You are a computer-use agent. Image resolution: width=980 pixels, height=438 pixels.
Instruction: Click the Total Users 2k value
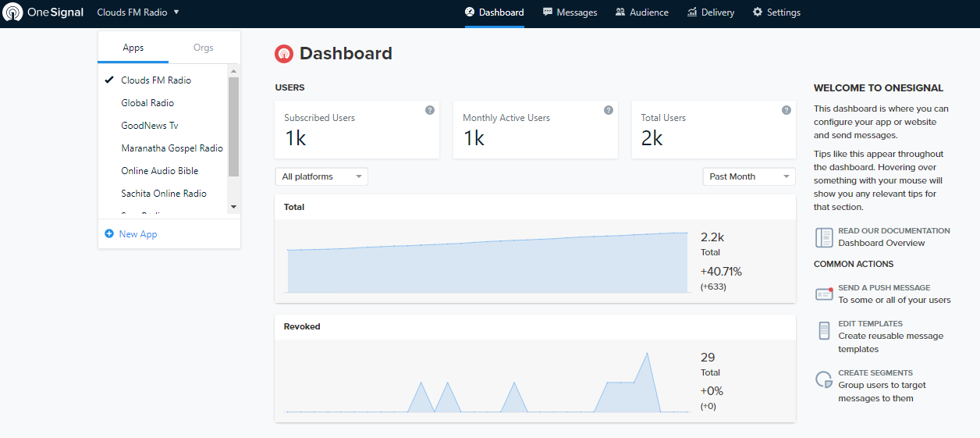[x=652, y=138]
